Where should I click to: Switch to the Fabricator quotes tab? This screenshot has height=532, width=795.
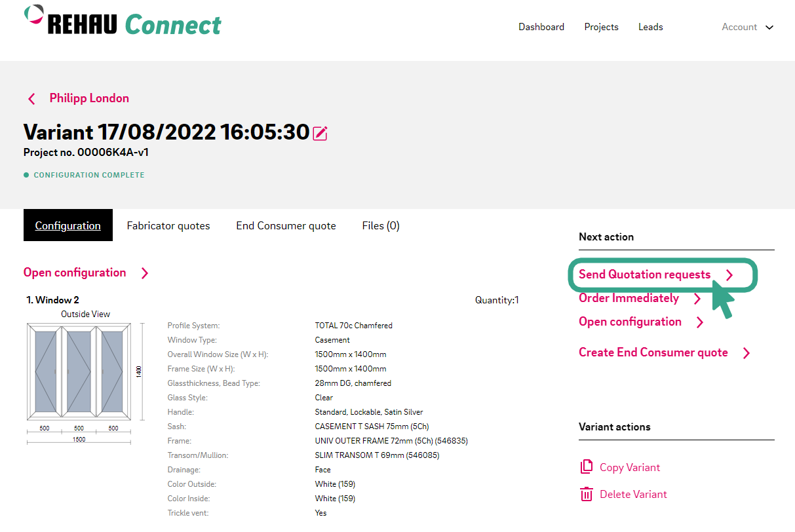coord(168,225)
